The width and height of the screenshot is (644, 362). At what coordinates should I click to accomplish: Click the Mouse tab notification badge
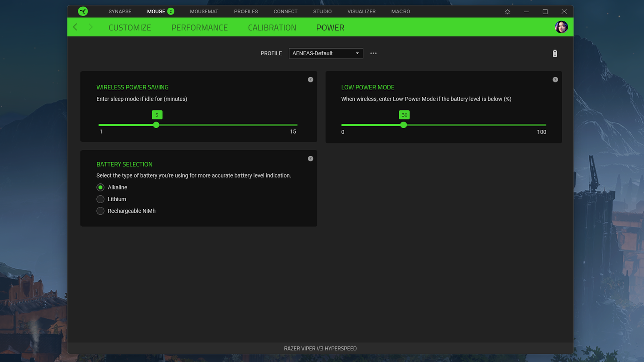pos(171,11)
